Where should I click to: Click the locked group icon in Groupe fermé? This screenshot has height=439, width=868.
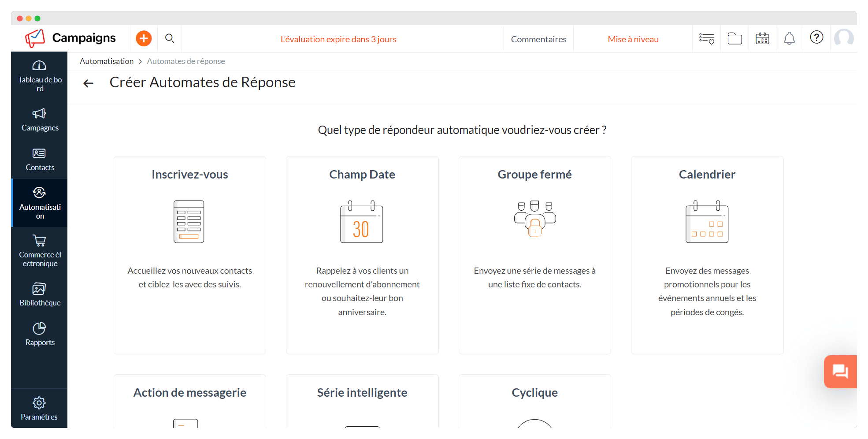[534, 219]
